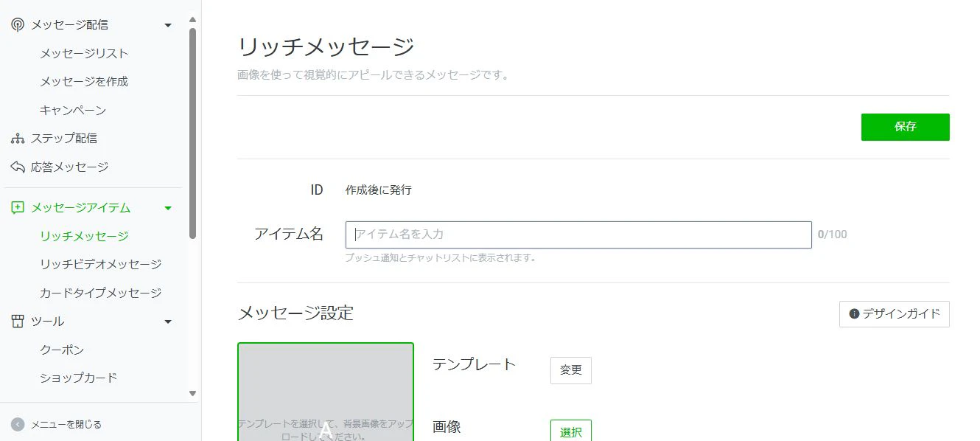Open ショップカード under ツール
Viewport: 980px width, 441px height.
point(79,378)
